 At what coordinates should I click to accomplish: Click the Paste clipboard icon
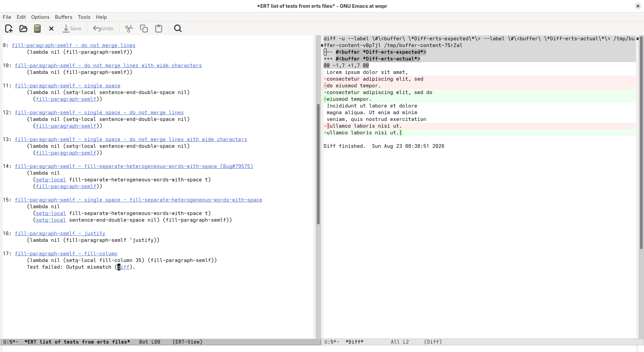(159, 29)
